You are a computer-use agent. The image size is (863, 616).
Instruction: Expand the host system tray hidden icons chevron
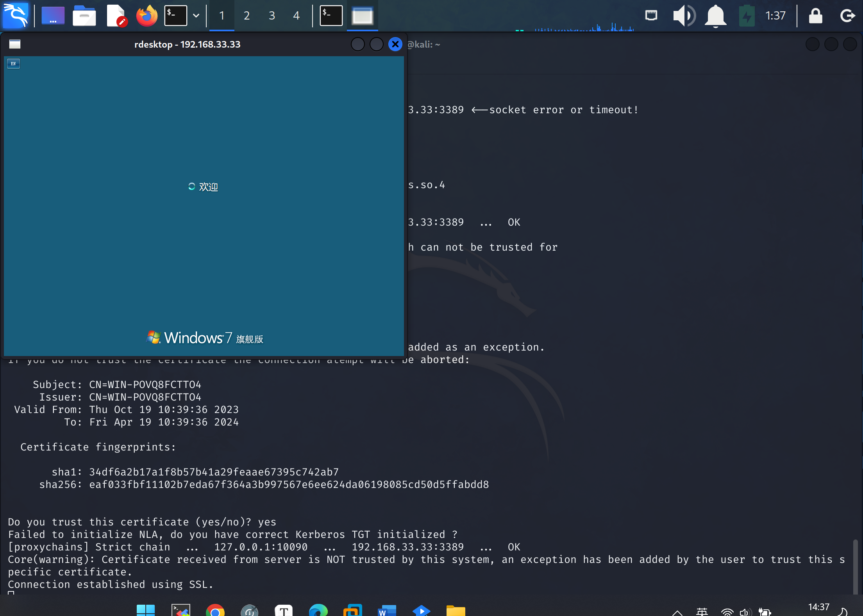coord(677,612)
